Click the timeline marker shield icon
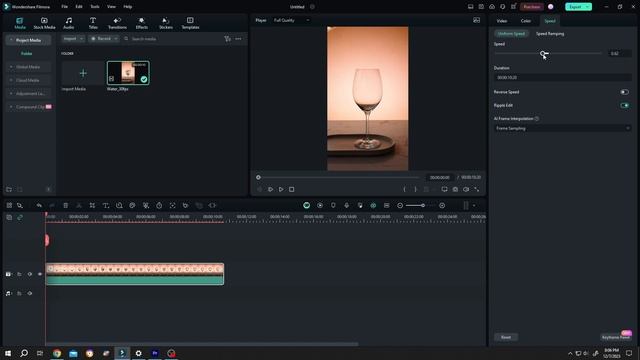This screenshot has height=360, width=640. coord(333,205)
